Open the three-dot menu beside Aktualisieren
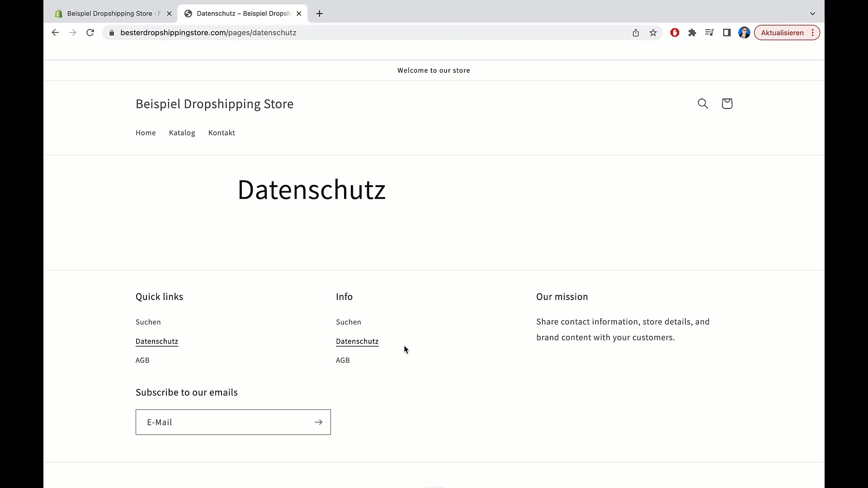 pos(813,33)
